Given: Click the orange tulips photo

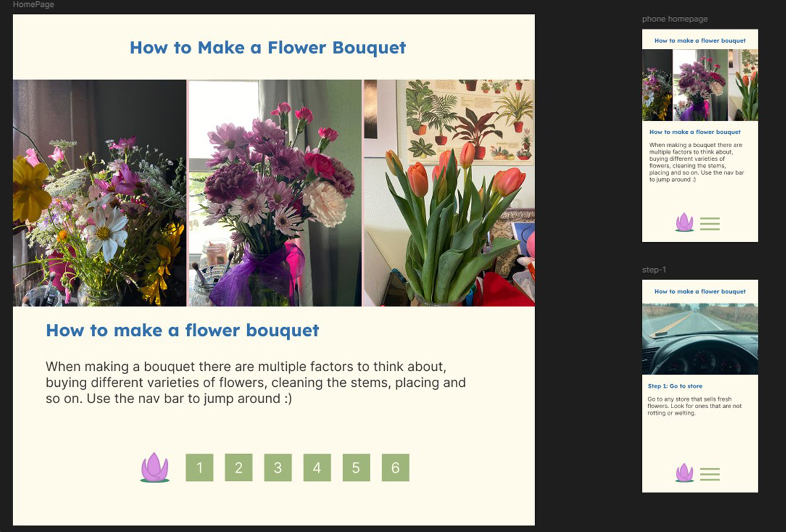Looking at the screenshot, I should pyautogui.click(x=448, y=191).
